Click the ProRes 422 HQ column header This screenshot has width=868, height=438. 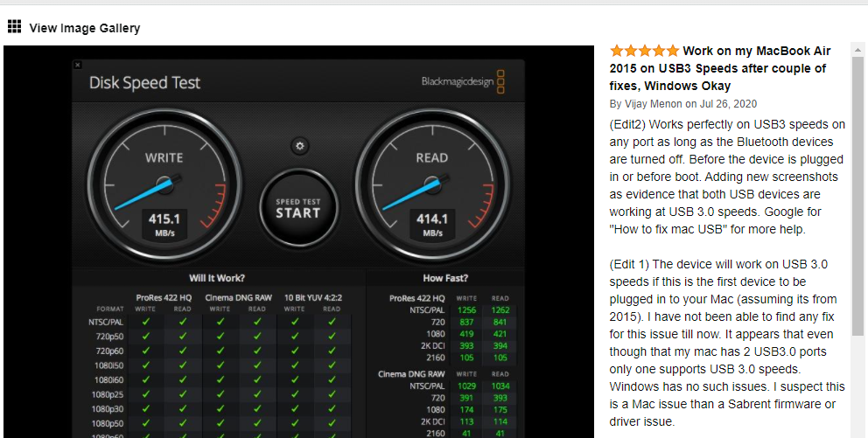click(x=164, y=297)
